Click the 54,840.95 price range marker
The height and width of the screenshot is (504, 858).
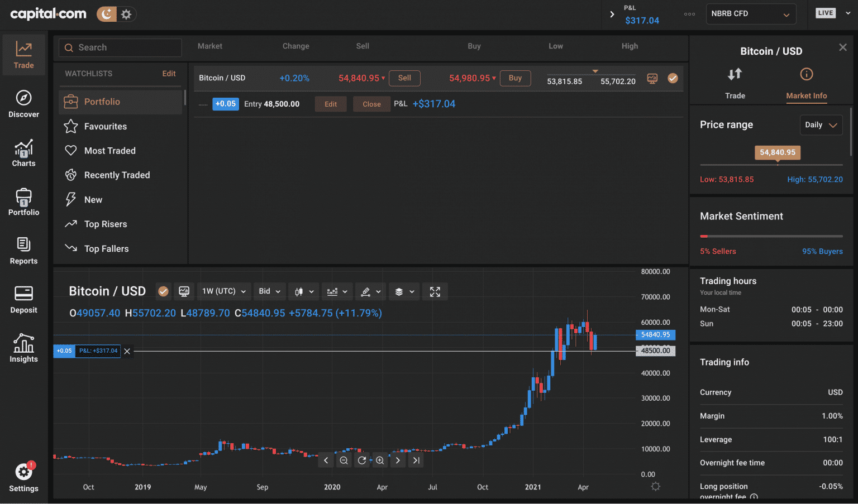click(778, 152)
